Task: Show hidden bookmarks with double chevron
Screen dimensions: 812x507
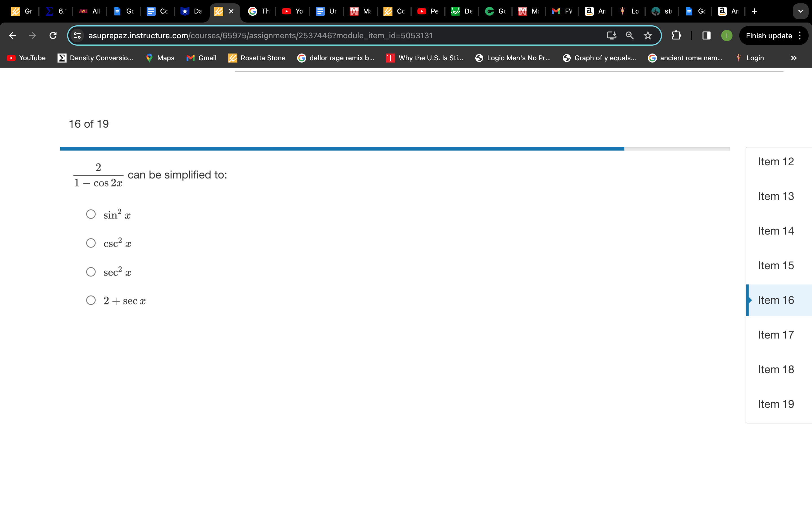Action: pyautogui.click(x=794, y=58)
